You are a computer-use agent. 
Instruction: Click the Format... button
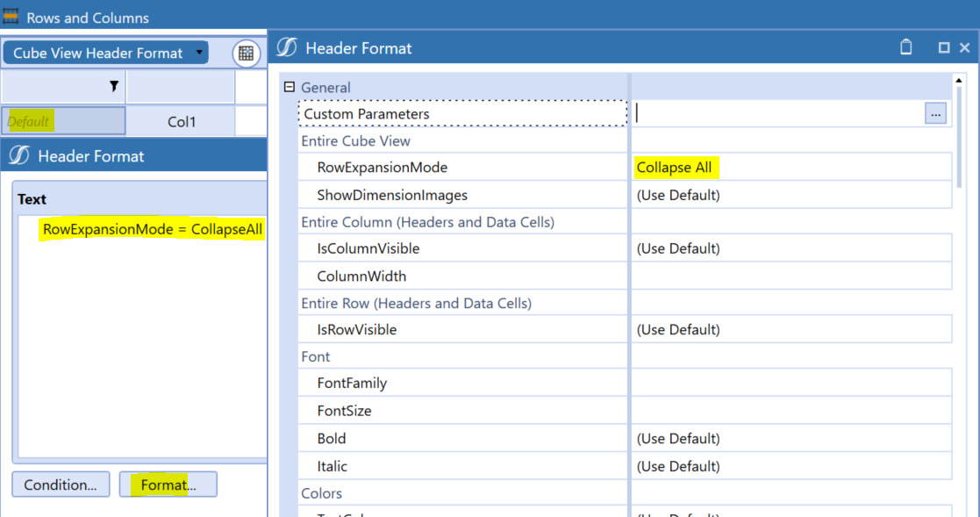pyautogui.click(x=168, y=485)
